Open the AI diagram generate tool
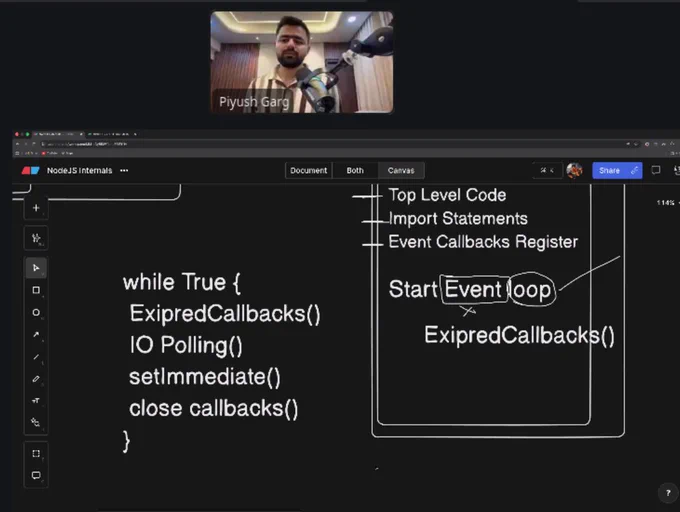Image resolution: width=680 pixels, height=512 pixels. click(x=36, y=238)
